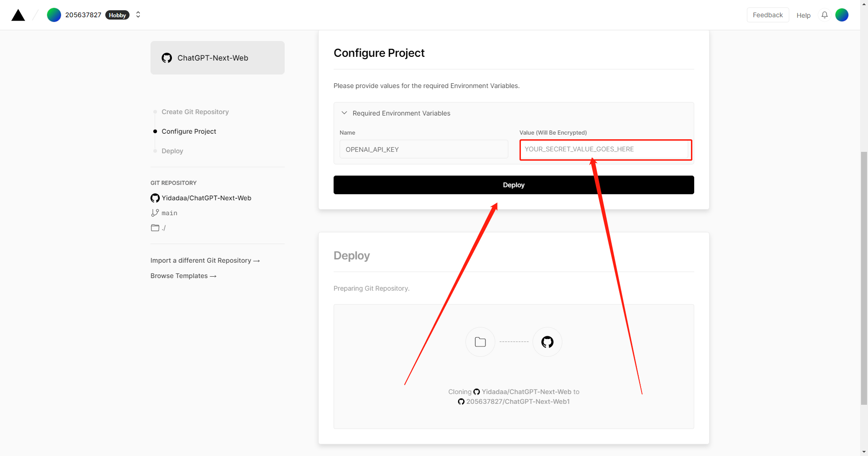This screenshot has height=456, width=868.
Task: Click Yidadaa/ChatGPT-Next-Web in the cloning text
Action: [x=526, y=392]
